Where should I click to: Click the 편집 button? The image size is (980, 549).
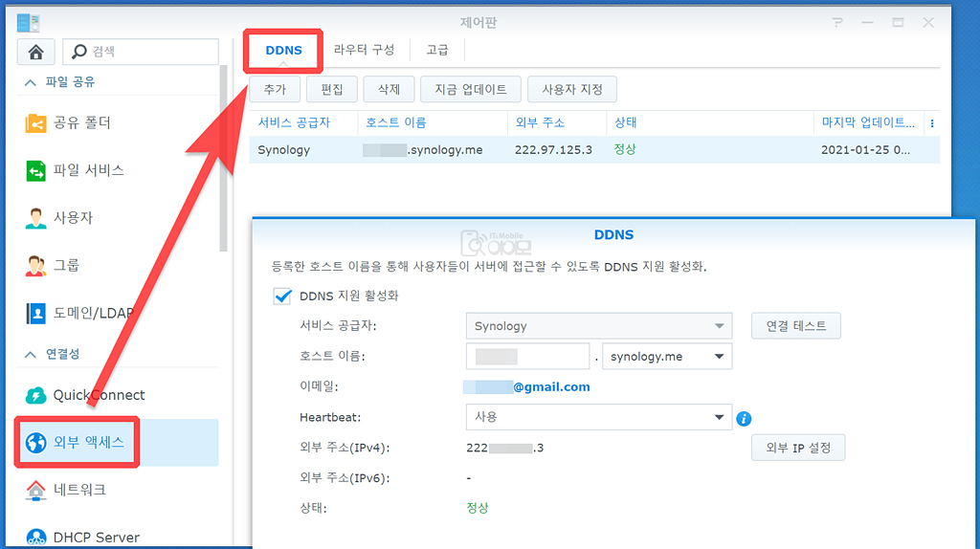click(332, 89)
